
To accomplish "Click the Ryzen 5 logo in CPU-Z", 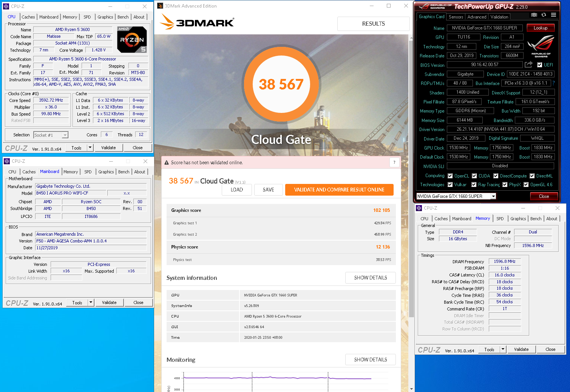I will click(x=132, y=39).
